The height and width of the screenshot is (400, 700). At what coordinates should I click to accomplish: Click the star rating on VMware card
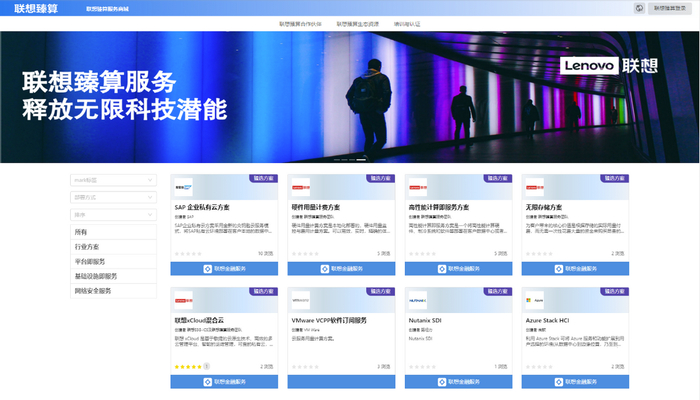[305, 367]
